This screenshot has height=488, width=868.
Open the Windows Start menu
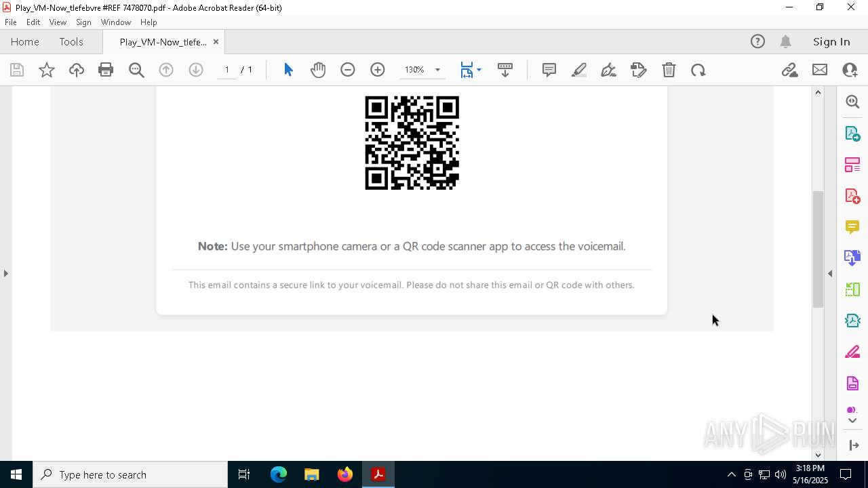point(16,474)
